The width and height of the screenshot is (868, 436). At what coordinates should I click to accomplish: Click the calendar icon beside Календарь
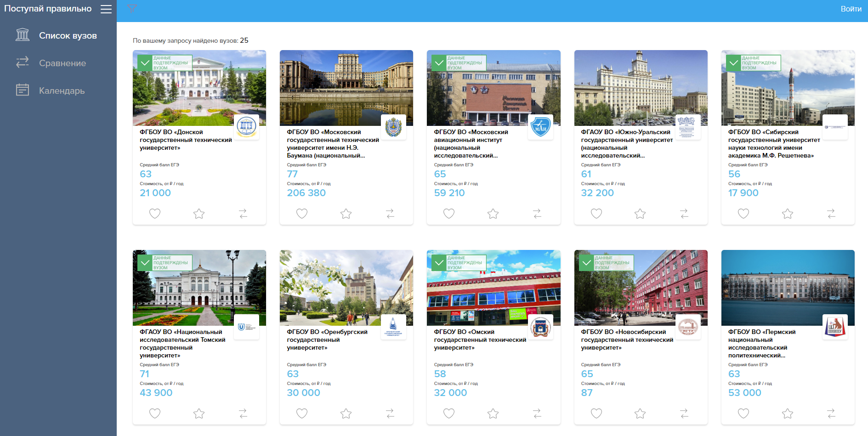pos(23,90)
